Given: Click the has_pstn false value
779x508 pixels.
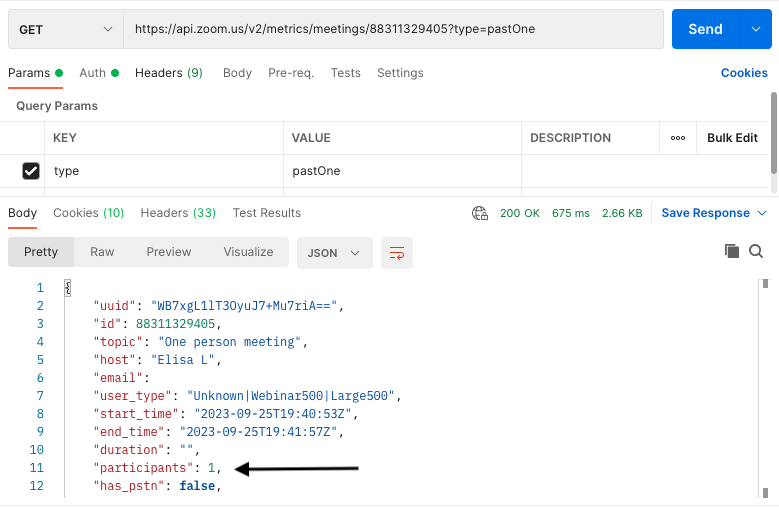Looking at the screenshot, I should (197, 486).
